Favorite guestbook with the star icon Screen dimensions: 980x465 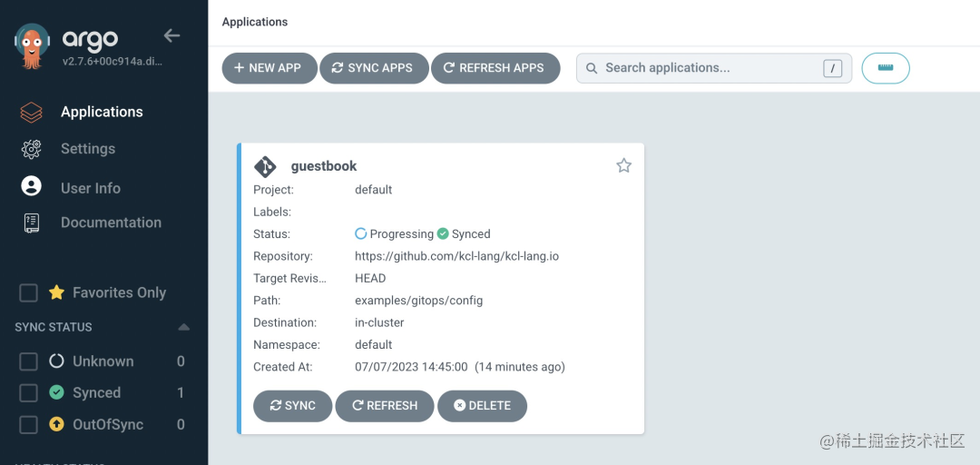click(623, 166)
